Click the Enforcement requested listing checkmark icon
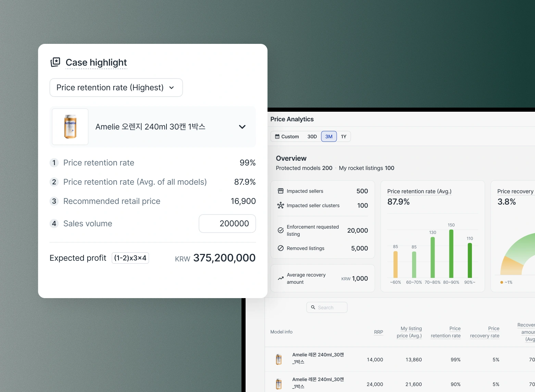This screenshot has height=392, width=535. pos(281,230)
